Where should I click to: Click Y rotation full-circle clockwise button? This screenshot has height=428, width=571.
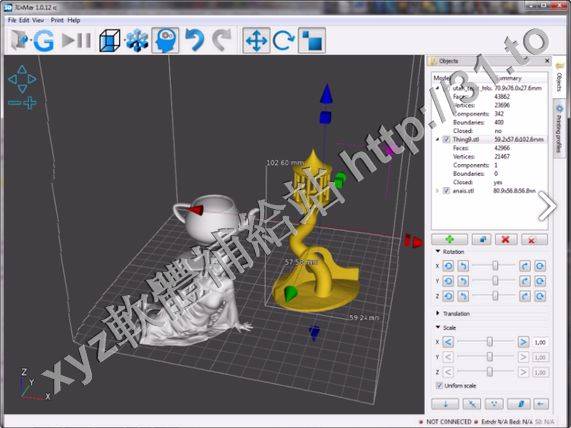pyautogui.click(x=540, y=281)
